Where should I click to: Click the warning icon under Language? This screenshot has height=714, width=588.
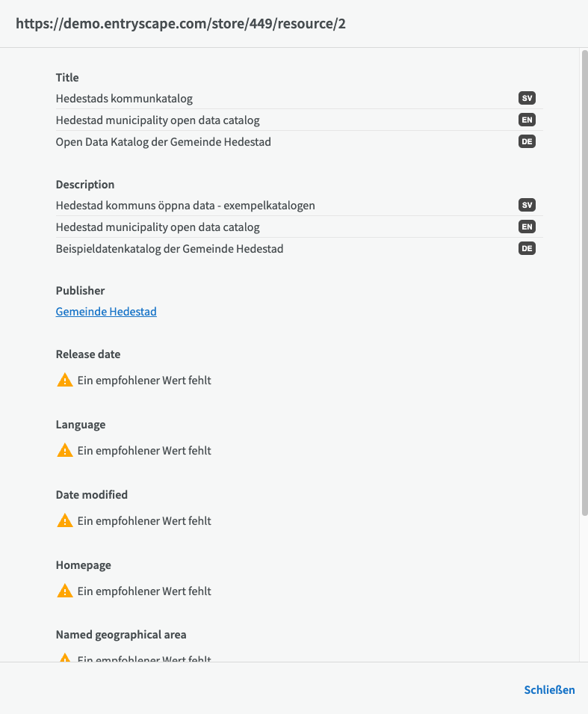pyautogui.click(x=65, y=450)
